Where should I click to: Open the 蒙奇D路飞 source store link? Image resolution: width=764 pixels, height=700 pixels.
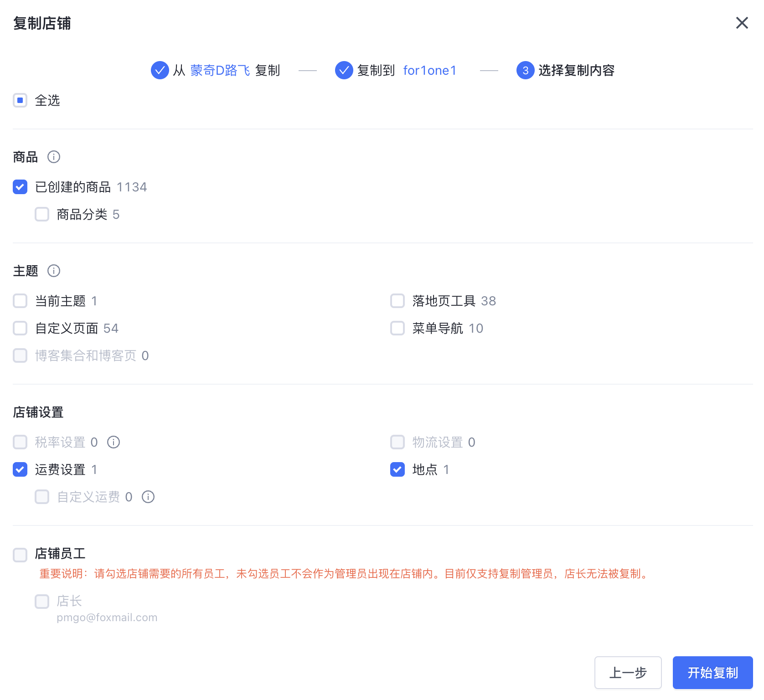(220, 70)
